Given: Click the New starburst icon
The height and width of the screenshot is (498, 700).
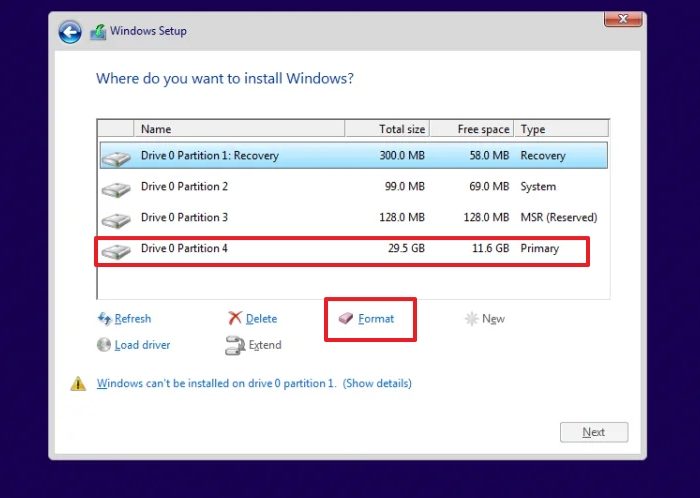Looking at the screenshot, I should pyautogui.click(x=471, y=319).
